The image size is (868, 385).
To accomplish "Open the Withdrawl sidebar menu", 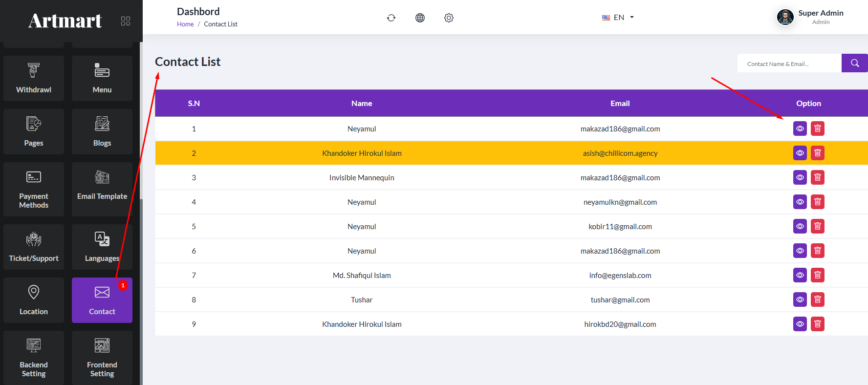I will click(x=34, y=79).
